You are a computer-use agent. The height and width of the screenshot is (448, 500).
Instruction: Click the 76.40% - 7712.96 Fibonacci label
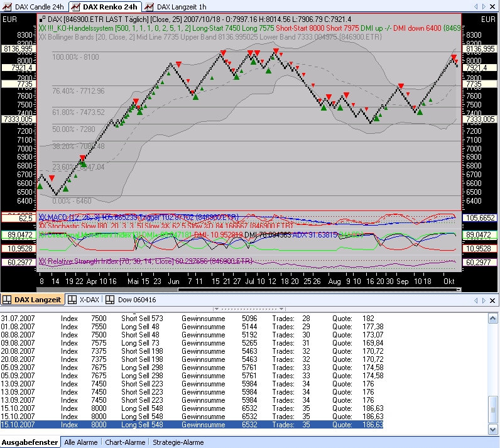79,91
